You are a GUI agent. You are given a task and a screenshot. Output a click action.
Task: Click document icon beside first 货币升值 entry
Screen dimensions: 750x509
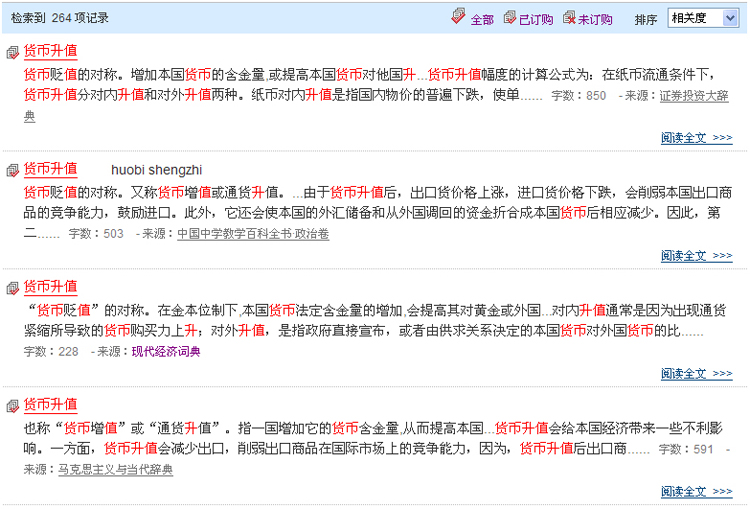(x=12, y=52)
